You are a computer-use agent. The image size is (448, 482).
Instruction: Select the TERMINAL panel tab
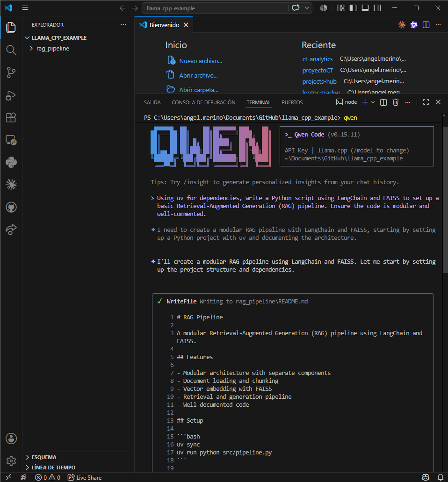pyautogui.click(x=259, y=102)
